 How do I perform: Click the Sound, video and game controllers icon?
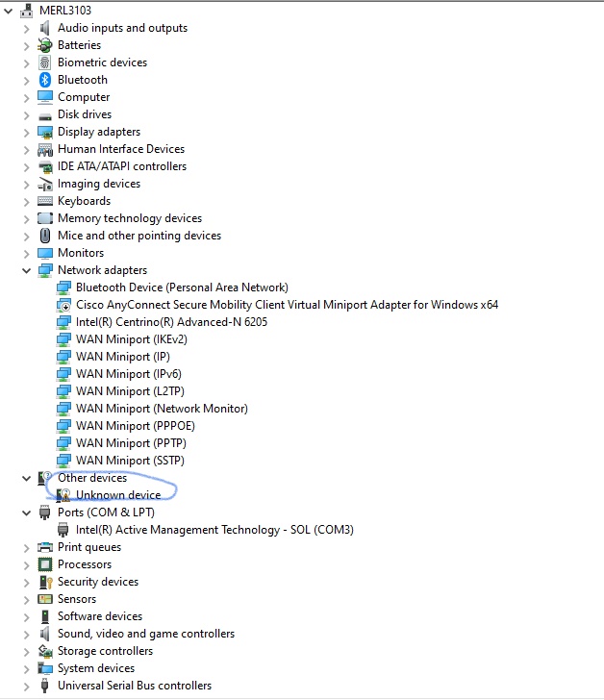44,634
